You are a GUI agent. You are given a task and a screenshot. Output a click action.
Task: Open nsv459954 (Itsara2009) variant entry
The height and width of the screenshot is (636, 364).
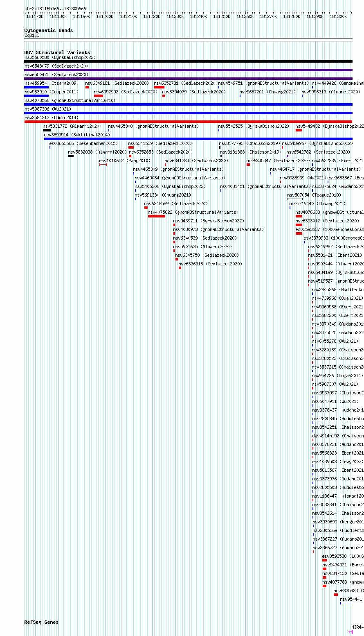tap(52, 84)
